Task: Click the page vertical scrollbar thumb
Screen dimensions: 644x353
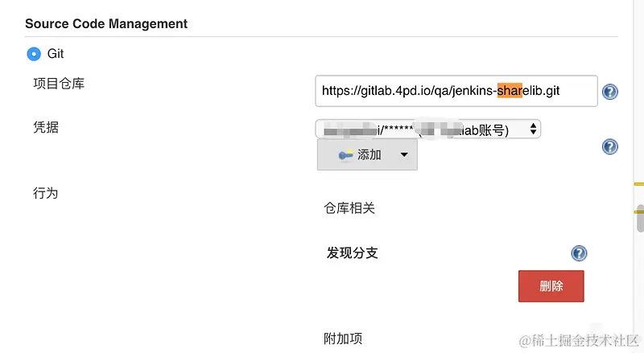Action: point(640,219)
